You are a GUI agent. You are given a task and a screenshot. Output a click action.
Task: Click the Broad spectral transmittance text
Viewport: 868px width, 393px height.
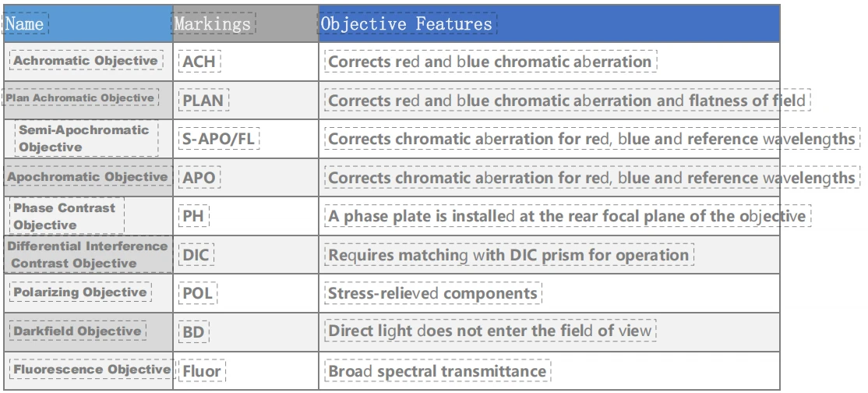point(437,371)
